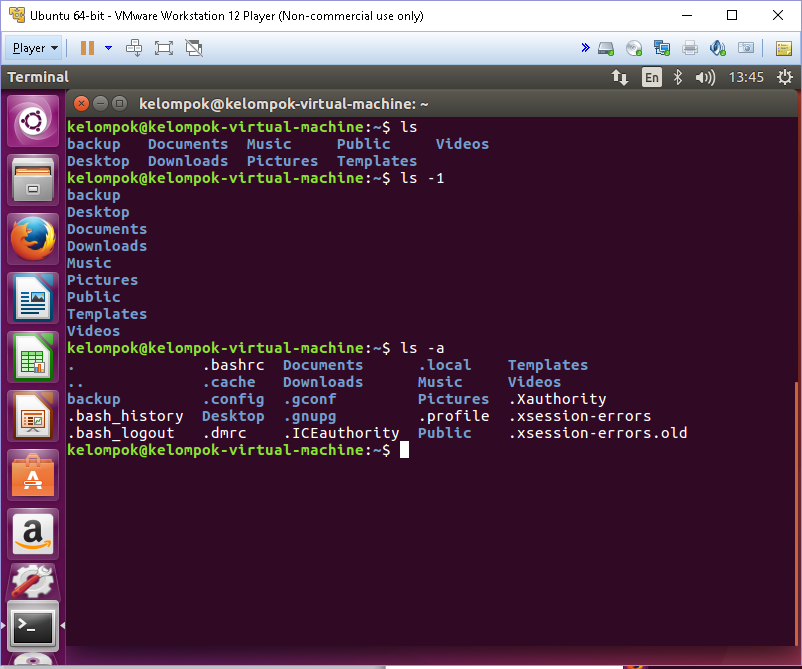Click the camera device icon in VMware toolbar
The width and height of the screenshot is (802, 669).
point(746,49)
